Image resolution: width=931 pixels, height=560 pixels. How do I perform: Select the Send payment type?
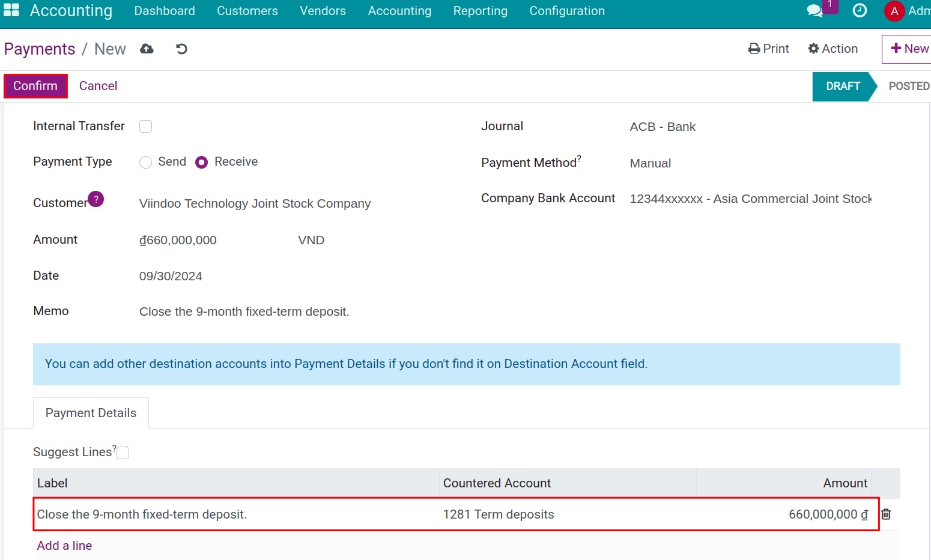(145, 162)
